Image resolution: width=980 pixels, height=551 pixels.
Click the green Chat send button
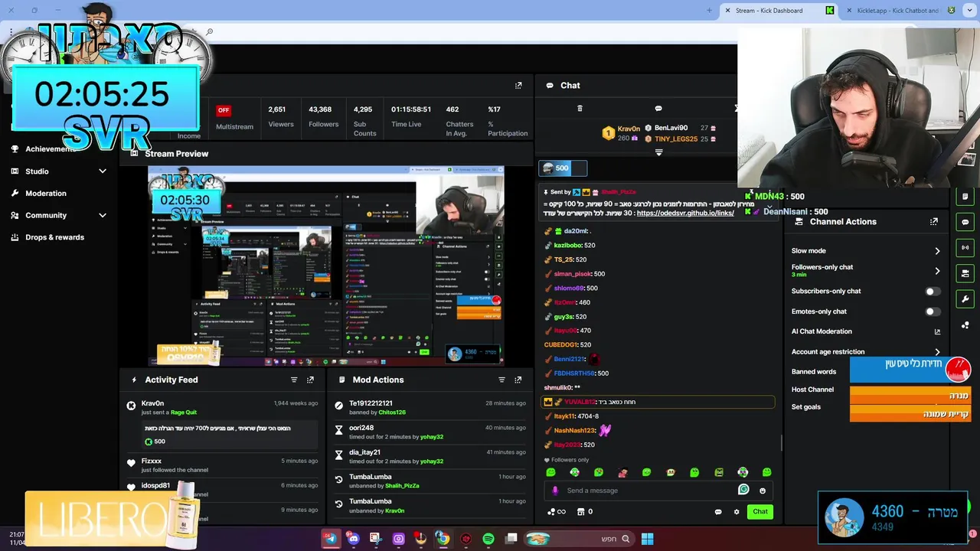(x=760, y=512)
